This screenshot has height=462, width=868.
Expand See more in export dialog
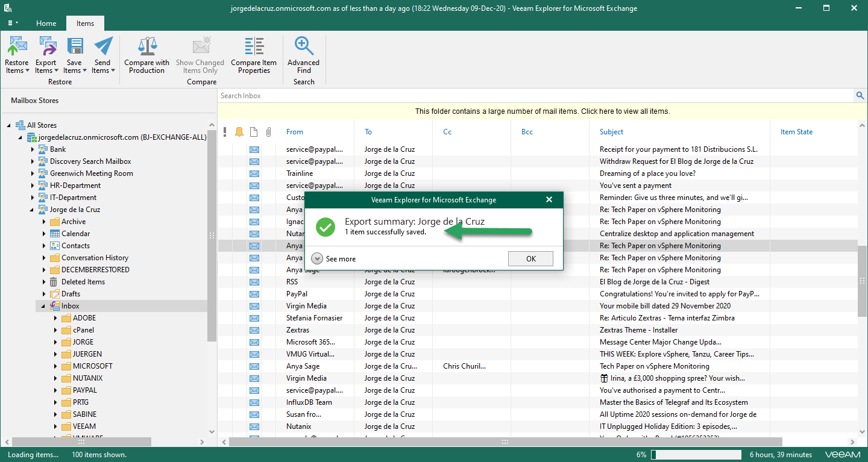coord(334,259)
